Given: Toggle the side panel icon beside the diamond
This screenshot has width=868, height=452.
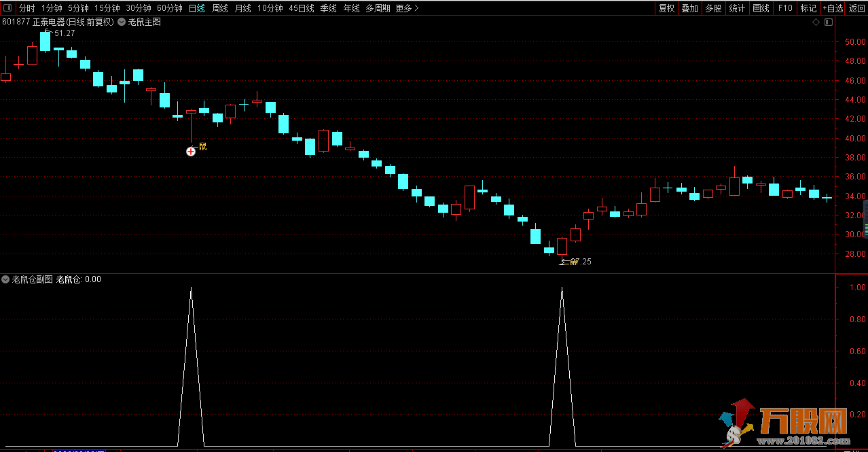Looking at the screenshot, I should click(828, 22).
